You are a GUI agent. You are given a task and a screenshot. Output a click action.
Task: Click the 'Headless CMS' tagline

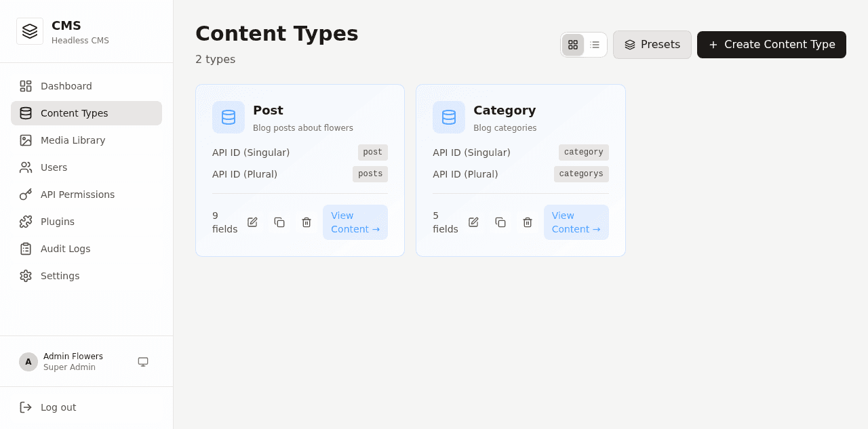[x=80, y=41]
